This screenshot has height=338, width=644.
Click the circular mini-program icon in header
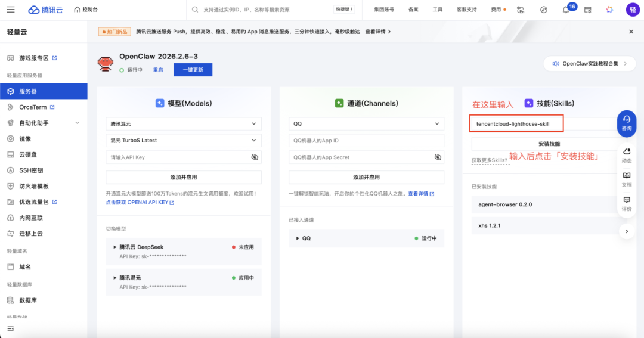[544, 10]
